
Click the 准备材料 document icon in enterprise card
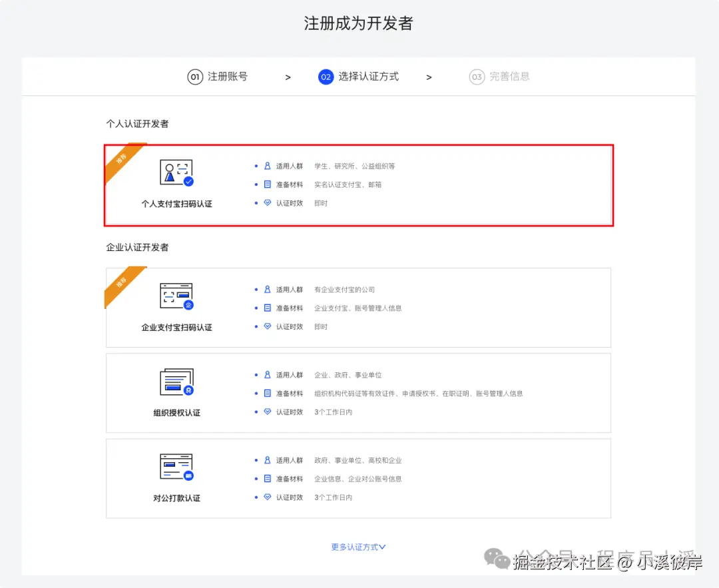[x=266, y=308]
